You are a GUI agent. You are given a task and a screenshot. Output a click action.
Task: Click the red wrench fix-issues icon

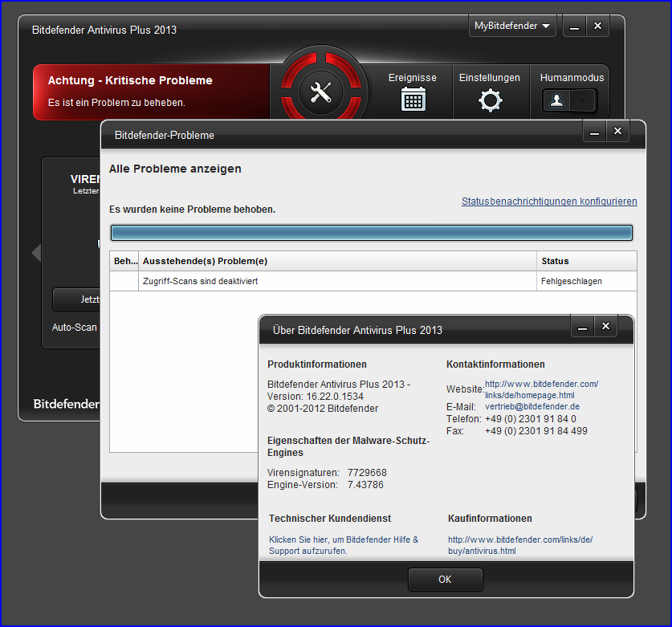pyautogui.click(x=321, y=92)
